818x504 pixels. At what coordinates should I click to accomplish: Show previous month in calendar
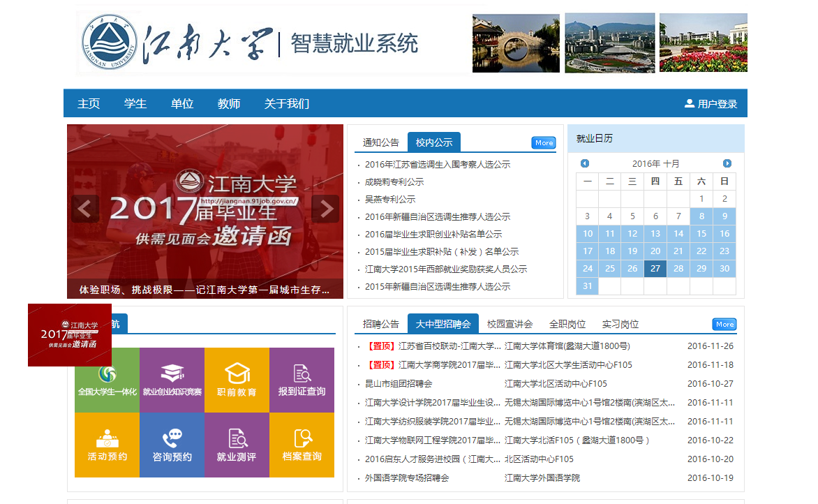click(x=585, y=163)
